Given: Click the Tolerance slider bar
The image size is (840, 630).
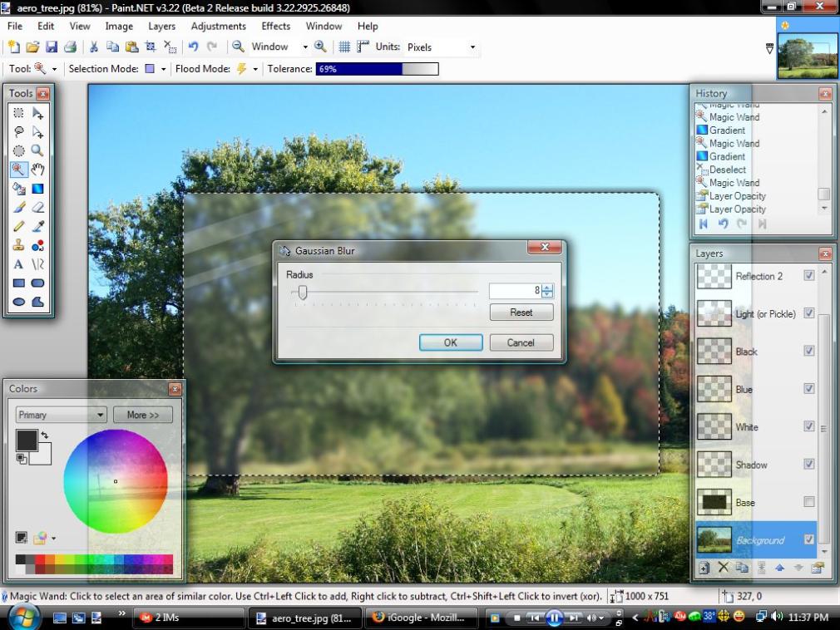Looking at the screenshot, I should click(x=377, y=69).
